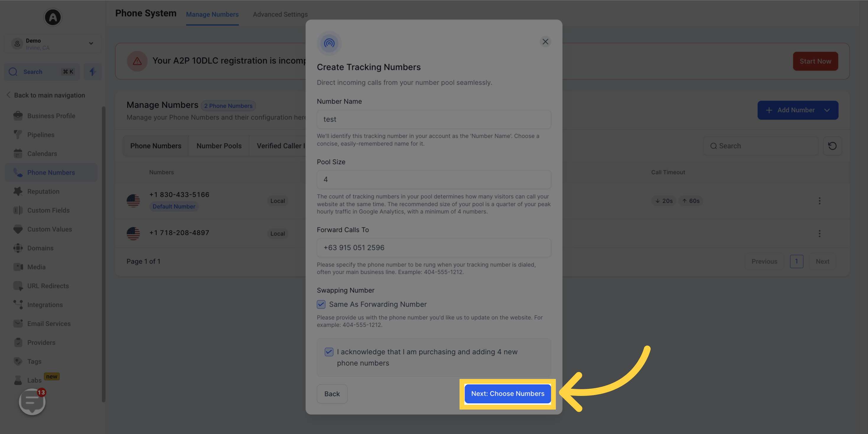Click Next: Choose Numbers button
Image resolution: width=868 pixels, height=434 pixels.
point(508,394)
